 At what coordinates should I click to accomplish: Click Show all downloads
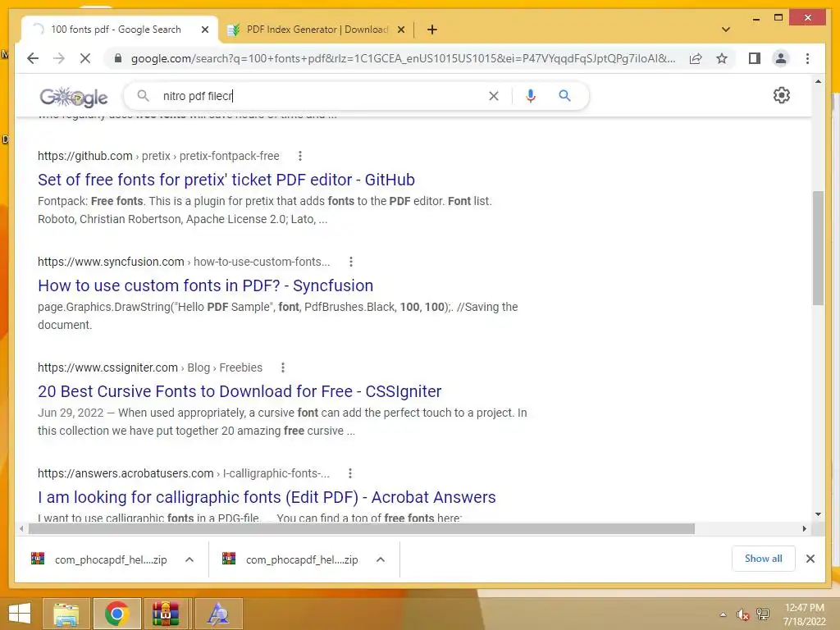[x=764, y=559]
